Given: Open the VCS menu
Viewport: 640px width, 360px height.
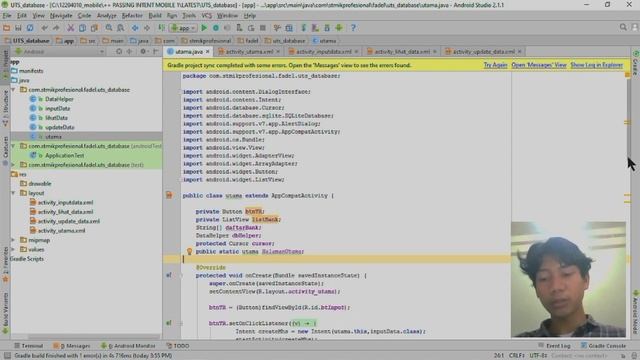Looking at the screenshot, I should click(207, 16).
